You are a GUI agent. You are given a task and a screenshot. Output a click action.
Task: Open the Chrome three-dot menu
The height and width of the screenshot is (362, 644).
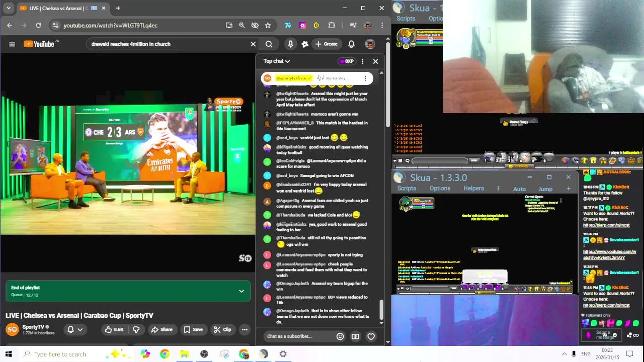point(382,25)
